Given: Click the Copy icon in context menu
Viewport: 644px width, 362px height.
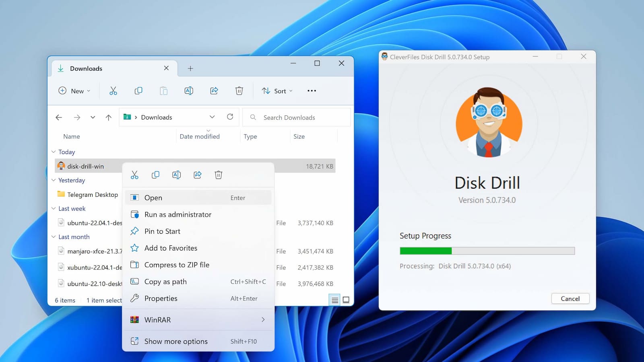Looking at the screenshot, I should (x=155, y=175).
